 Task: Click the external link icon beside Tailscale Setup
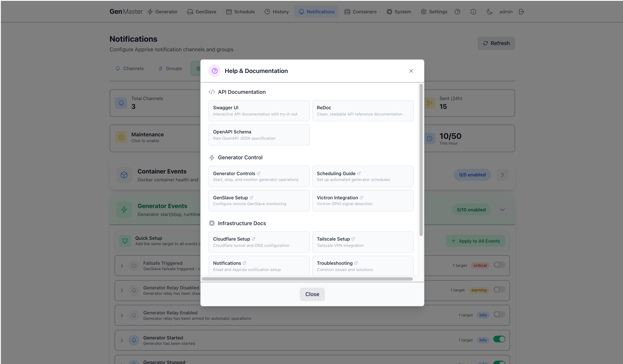353,239
